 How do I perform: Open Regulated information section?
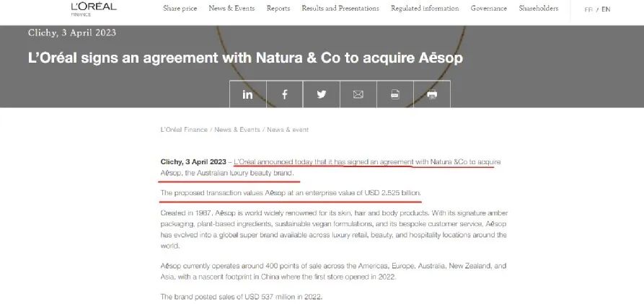tap(425, 9)
